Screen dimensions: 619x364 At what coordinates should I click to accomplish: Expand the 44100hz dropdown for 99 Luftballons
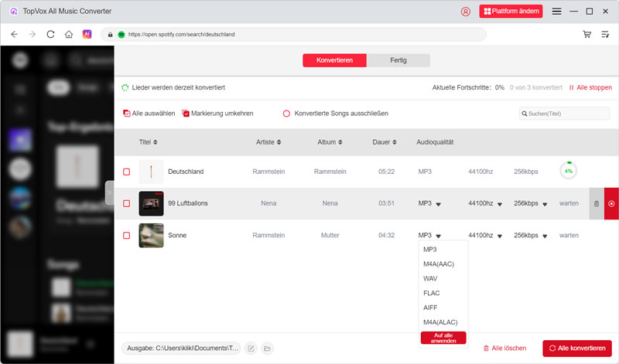coord(500,204)
